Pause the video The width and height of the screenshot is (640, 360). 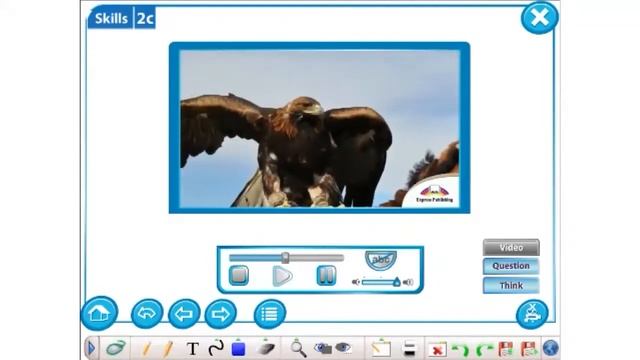(x=326, y=276)
